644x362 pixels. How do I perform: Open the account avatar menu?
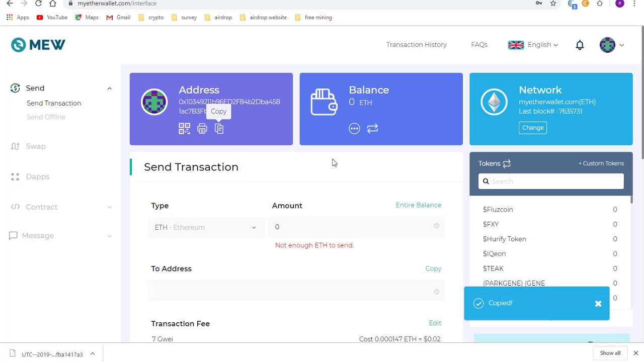click(x=612, y=45)
